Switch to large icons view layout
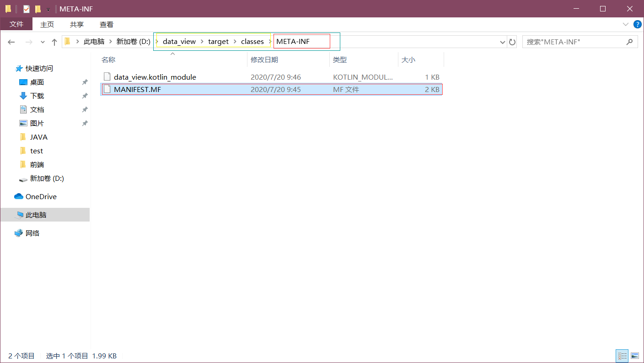Screen dimensions: 644x363 tap(635, 356)
